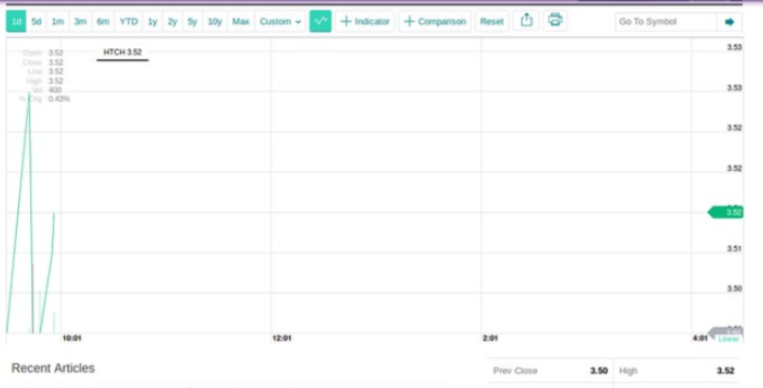Image resolution: width=763 pixels, height=388 pixels.
Task: Toggle the Linear scale label
Action: (x=728, y=339)
